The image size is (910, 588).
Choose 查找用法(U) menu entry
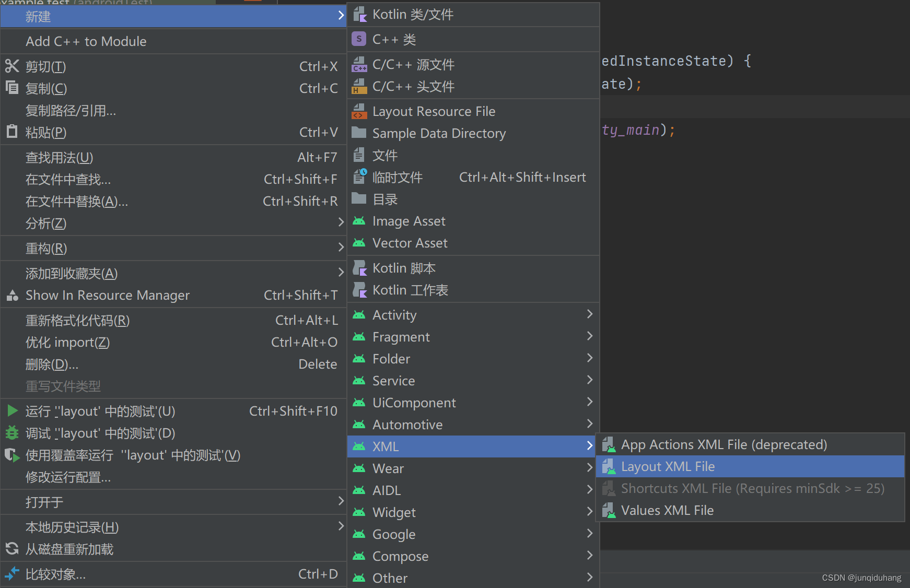tap(173, 157)
